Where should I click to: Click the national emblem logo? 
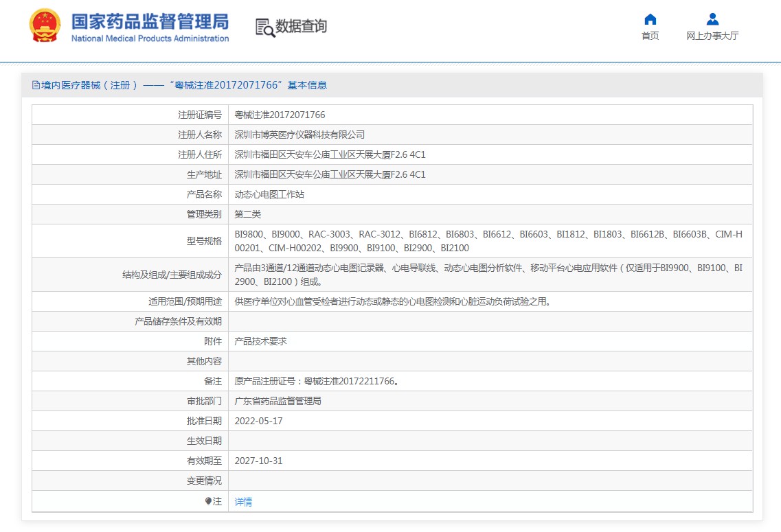click(45, 25)
